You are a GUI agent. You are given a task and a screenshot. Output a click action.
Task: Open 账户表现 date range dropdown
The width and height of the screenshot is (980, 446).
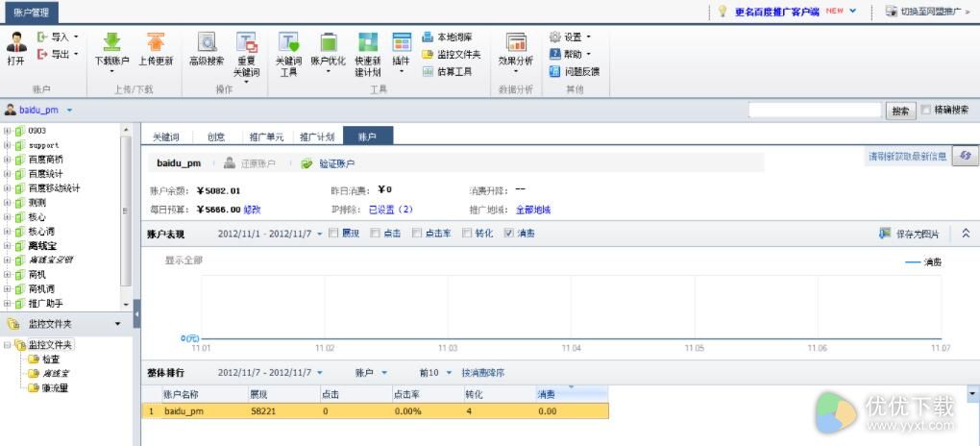320,234
